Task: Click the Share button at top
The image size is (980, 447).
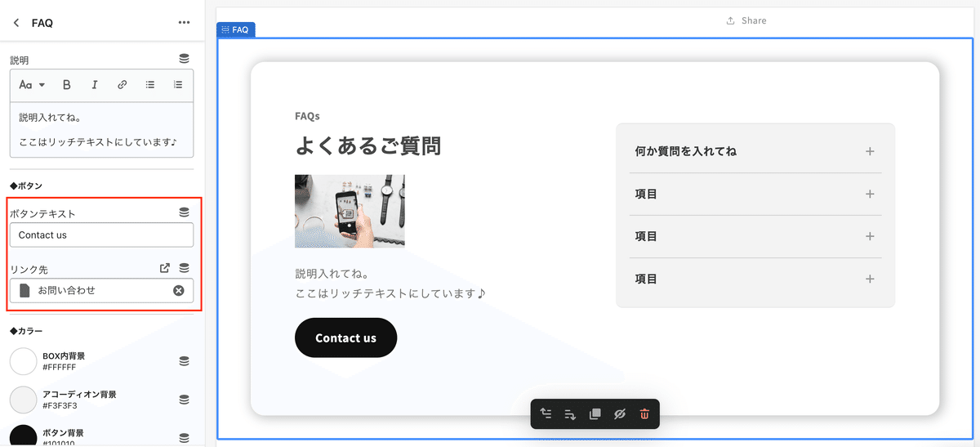Action: coord(746,20)
